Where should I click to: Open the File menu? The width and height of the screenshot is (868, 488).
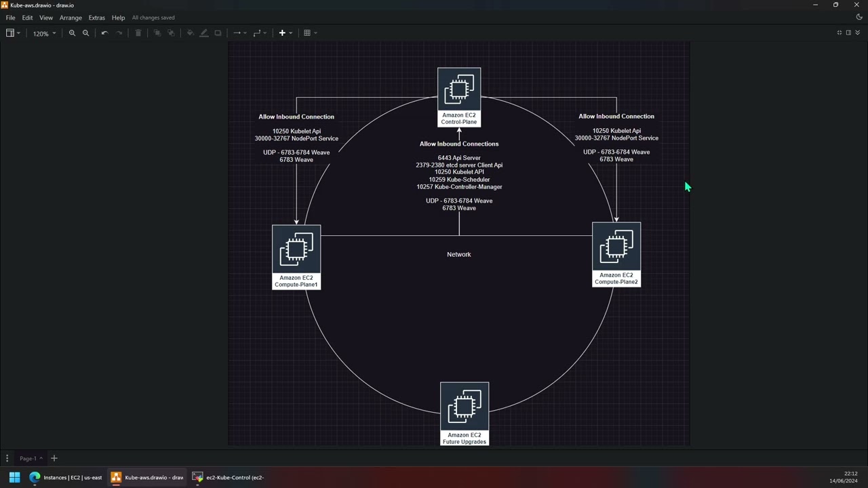point(11,18)
